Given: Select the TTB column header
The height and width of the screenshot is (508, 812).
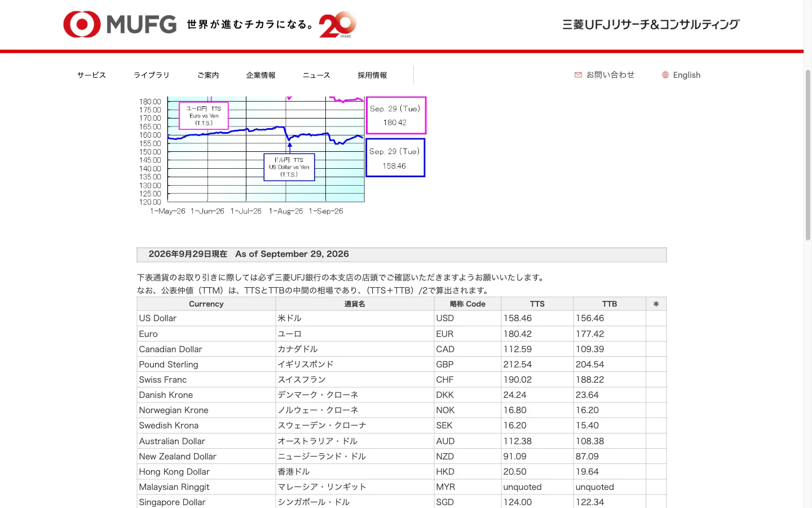Looking at the screenshot, I should [610, 304].
